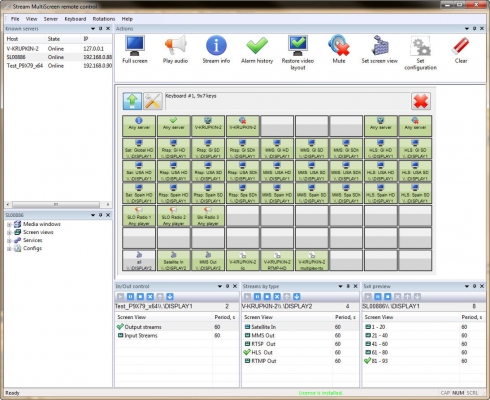Open Stream info

click(216, 45)
